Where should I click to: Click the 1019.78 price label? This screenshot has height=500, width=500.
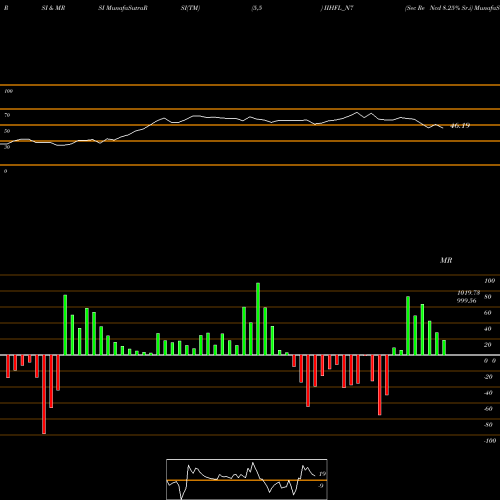pos(469,293)
